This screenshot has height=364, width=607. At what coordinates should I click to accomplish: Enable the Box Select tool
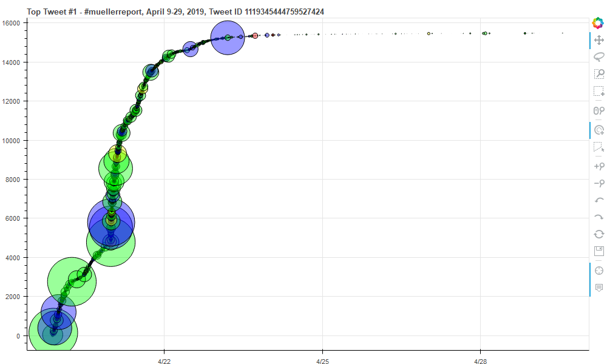(x=599, y=92)
